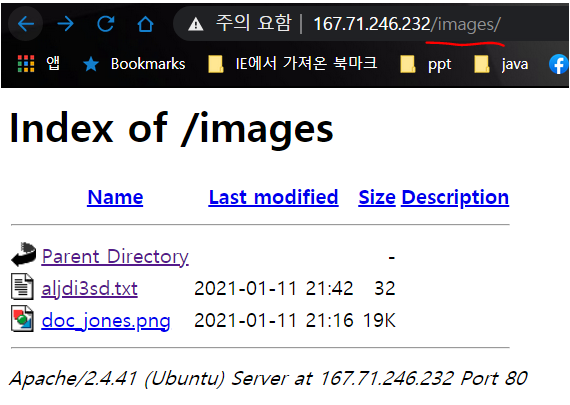The width and height of the screenshot is (570, 405).
Task: Go back with the browser back arrow
Action: (25, 24)
